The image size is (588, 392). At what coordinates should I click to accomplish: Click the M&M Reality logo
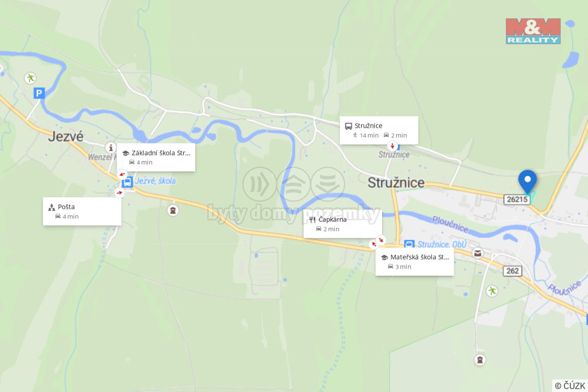(x=533, y=31)
